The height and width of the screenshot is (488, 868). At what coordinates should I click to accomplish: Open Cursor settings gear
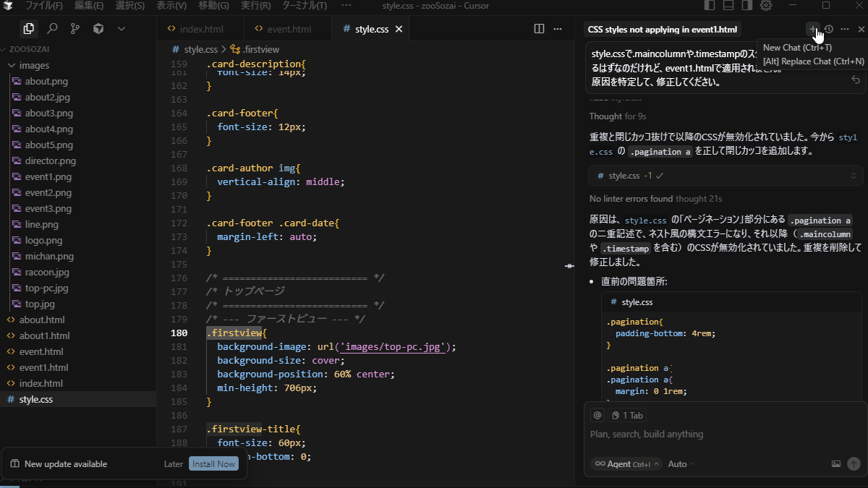tap(766, 6)
